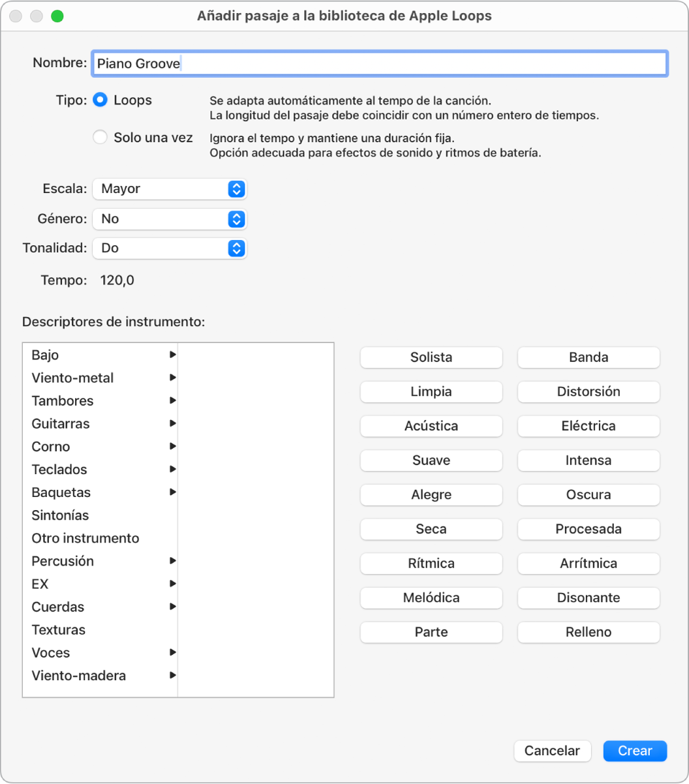Image resolution: width=689 pixels, height=784 pixels.
Task: Toggle the Suave descriptor button
Action: pyautogui.click(x=431, y=460)
